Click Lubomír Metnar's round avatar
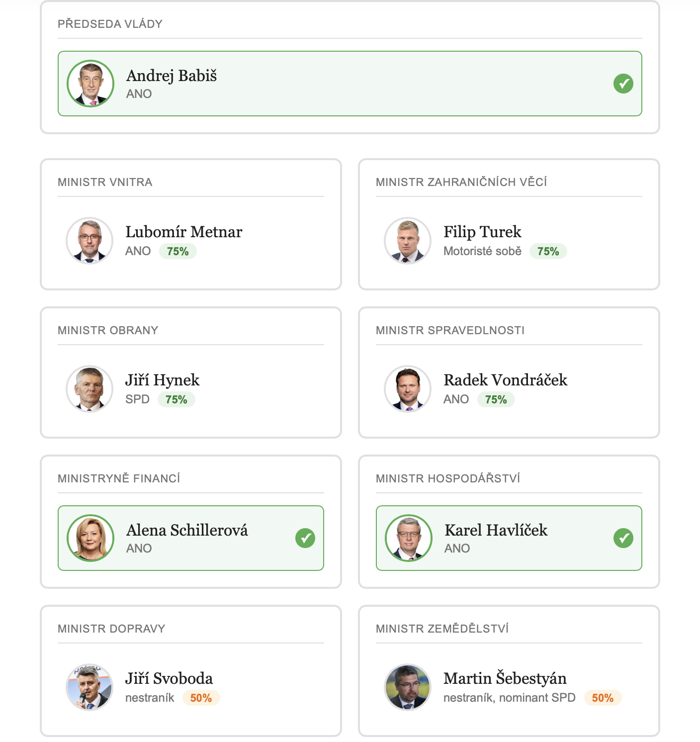 (89, 241)
